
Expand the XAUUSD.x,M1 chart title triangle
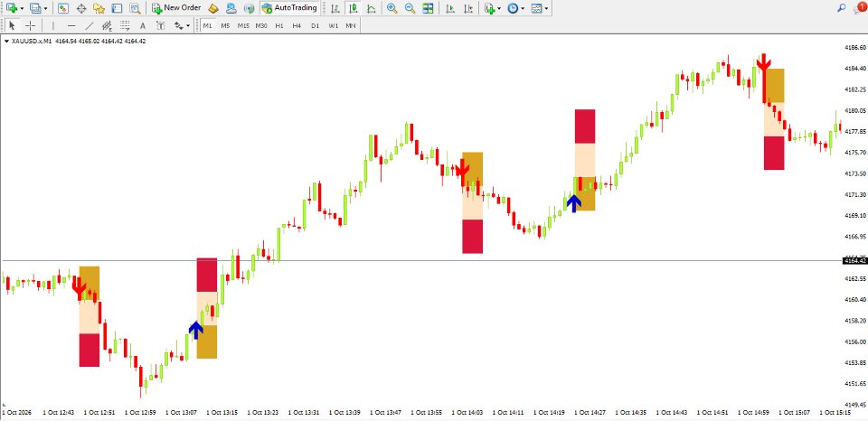[6, 41]
